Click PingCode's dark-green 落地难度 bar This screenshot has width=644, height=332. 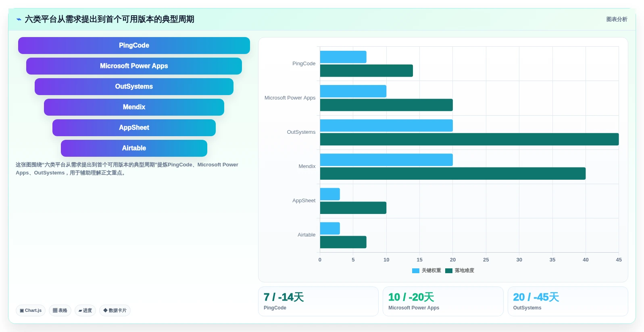[x=367, y=71]
